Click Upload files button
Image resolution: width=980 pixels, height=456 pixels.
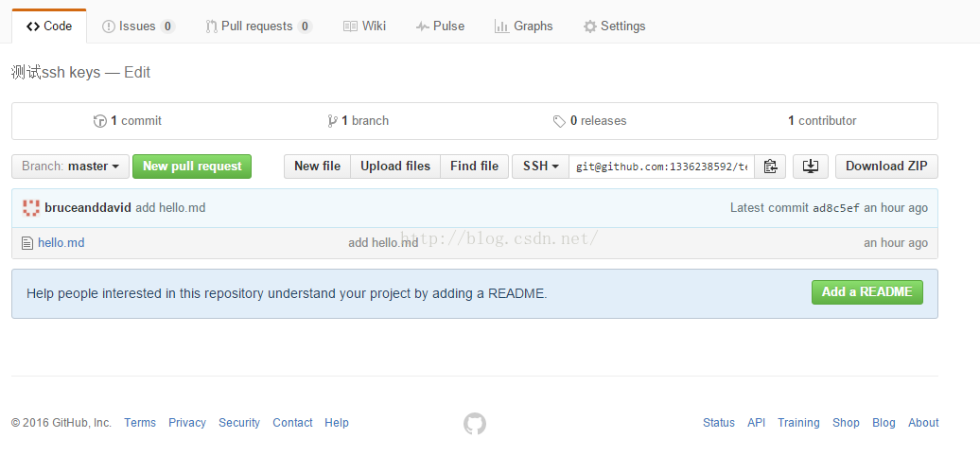click(x=395, y=167)
